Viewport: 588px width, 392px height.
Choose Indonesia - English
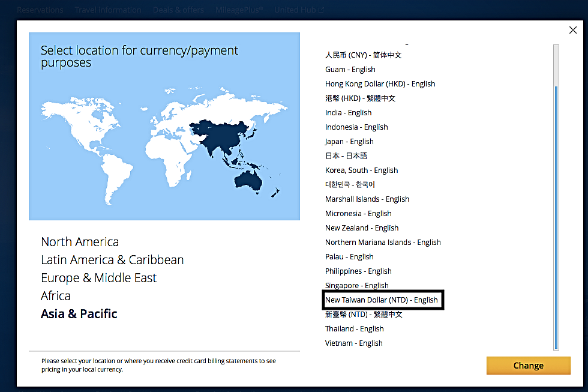click(x=356, y=127)
